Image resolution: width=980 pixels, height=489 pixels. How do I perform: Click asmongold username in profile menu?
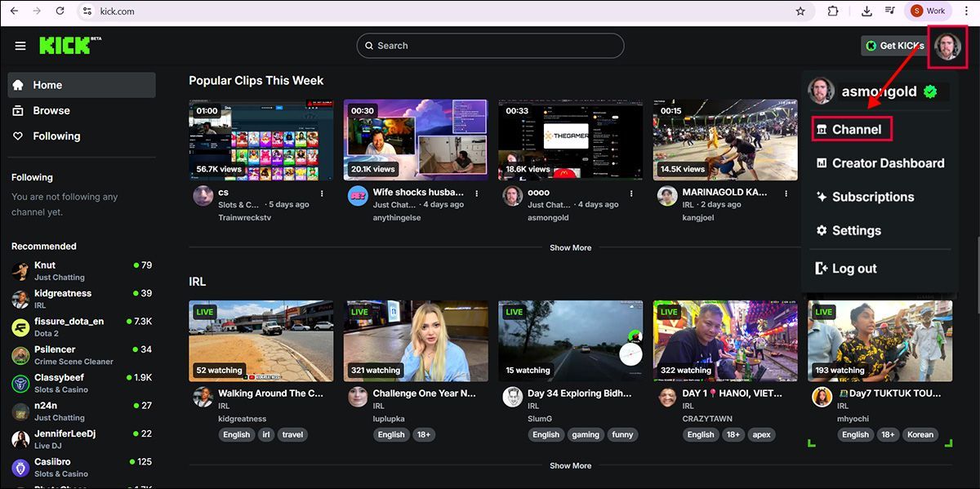pos(880,91)
